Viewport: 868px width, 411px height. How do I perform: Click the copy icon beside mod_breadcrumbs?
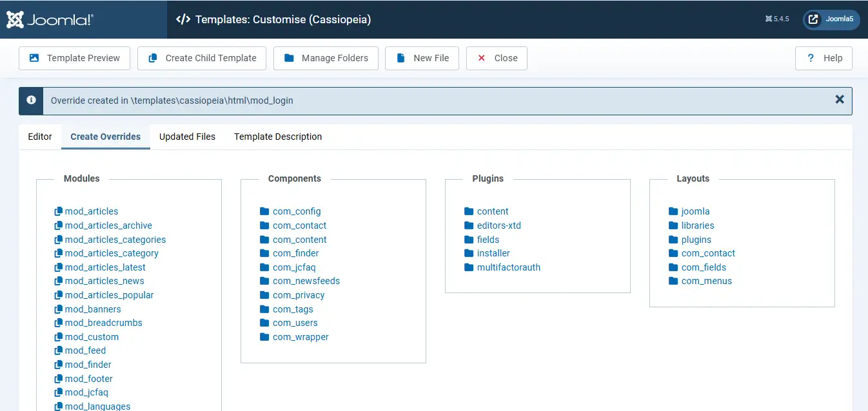(x=59, y=323)
